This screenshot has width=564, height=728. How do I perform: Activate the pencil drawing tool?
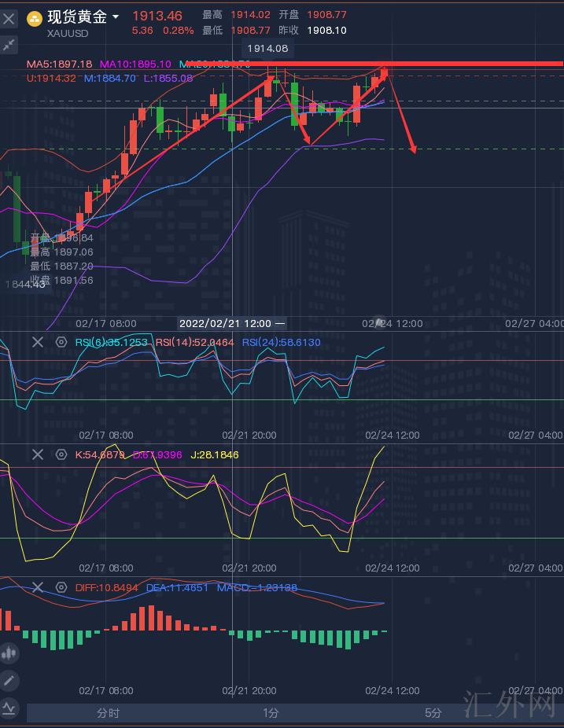[x=9, y=680]
